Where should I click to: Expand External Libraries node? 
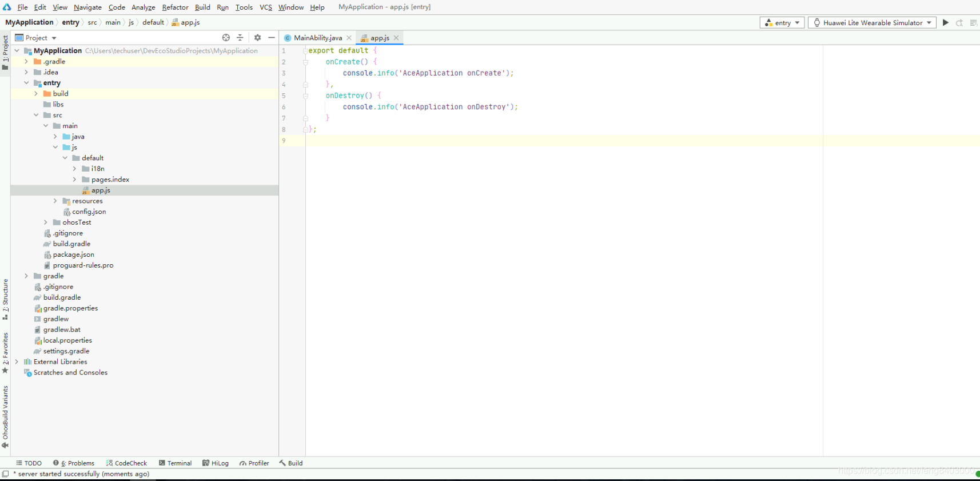17,361
